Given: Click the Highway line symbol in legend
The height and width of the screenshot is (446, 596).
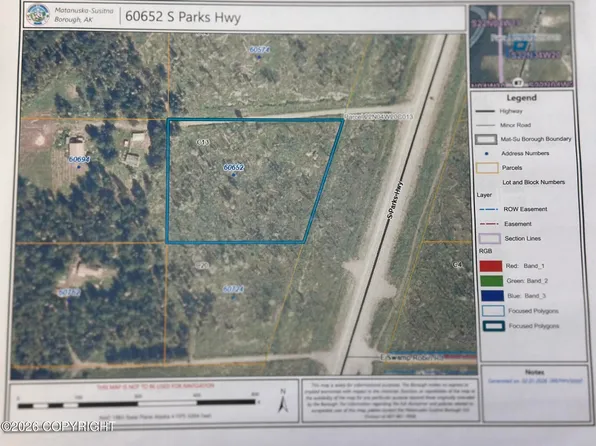Looking at the screenshot, I should (485, 111).
